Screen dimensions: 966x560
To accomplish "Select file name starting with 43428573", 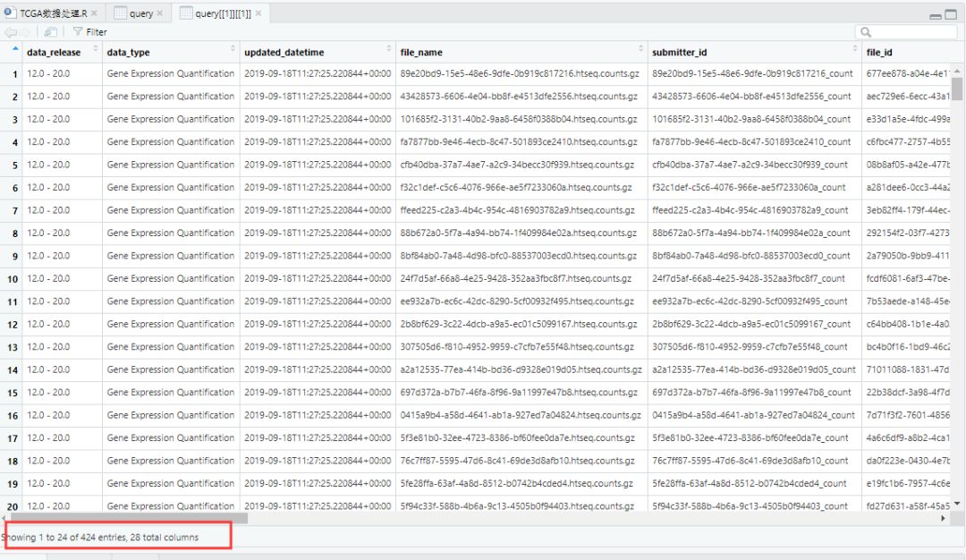I will (519, 96).
